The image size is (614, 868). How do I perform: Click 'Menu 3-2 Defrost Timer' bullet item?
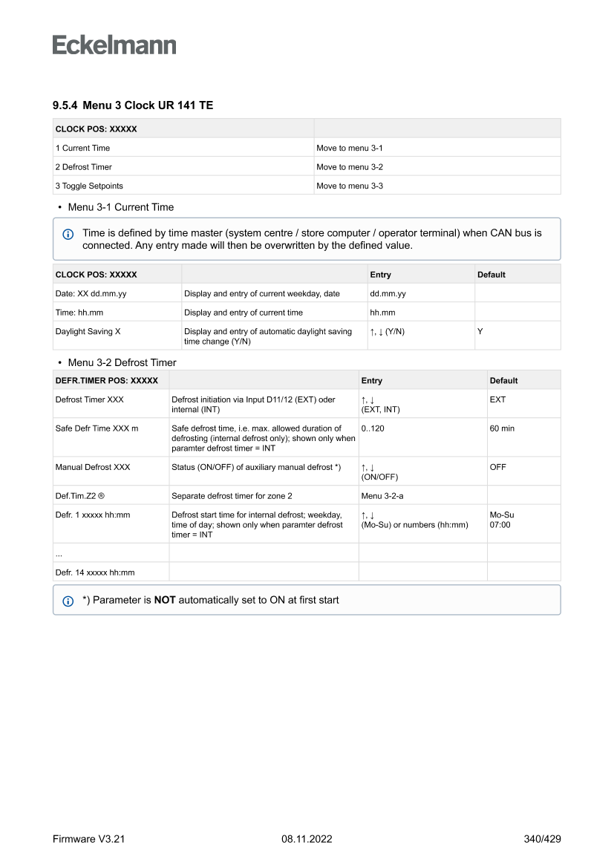[x=122, y=362]
